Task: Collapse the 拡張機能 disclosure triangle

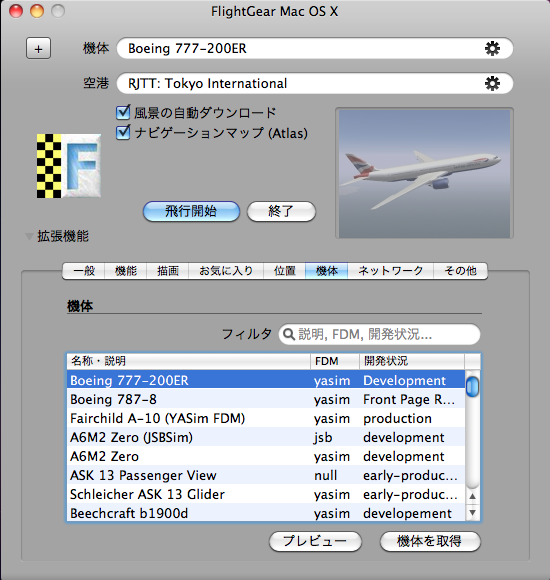Action: [x=29, y=236]
